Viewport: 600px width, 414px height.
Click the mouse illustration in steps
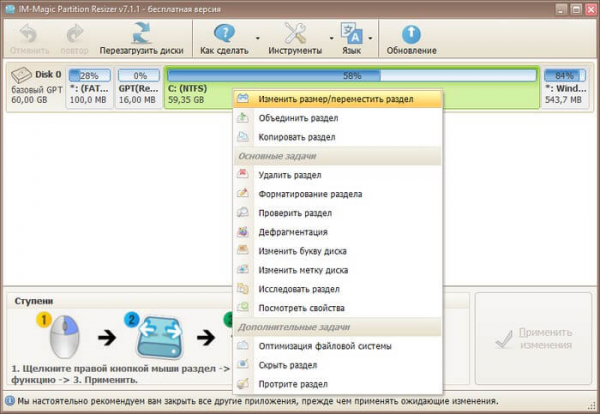(x=65, y=337)
